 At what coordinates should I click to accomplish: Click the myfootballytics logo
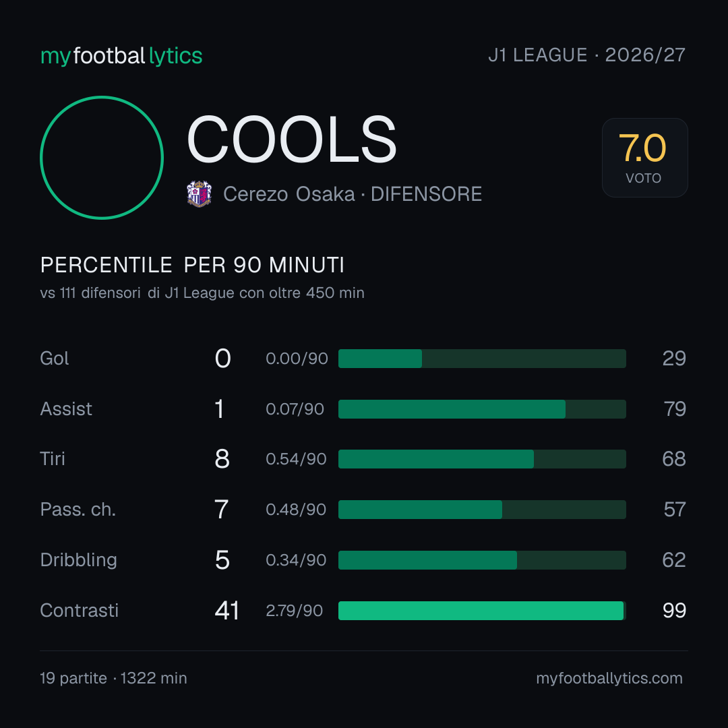[x=121, y=56]
